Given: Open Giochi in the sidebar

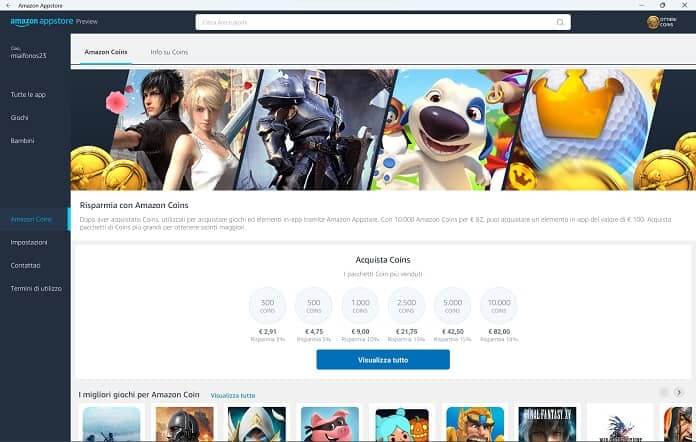Looking at the screenshot, I should click(20, 118).
